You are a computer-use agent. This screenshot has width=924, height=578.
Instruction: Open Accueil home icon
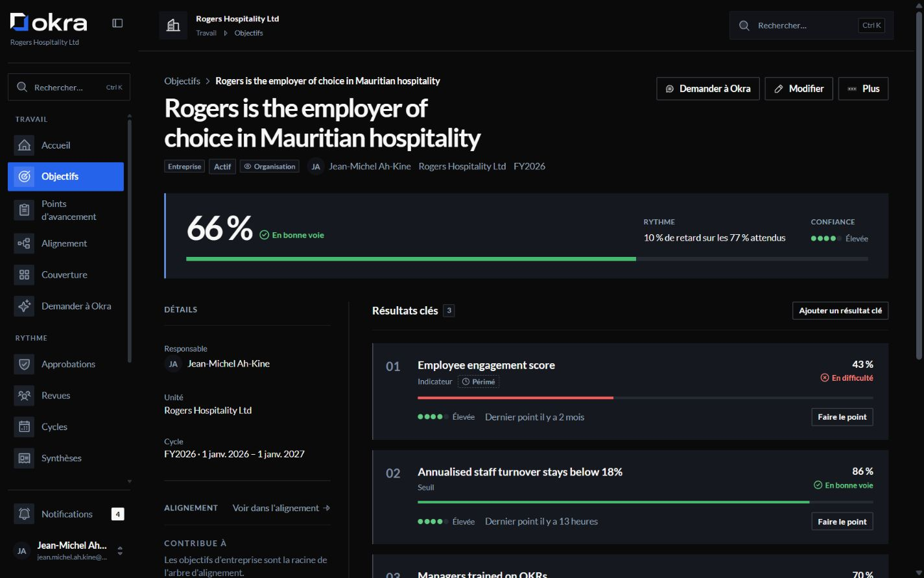[x=24, y=145]
